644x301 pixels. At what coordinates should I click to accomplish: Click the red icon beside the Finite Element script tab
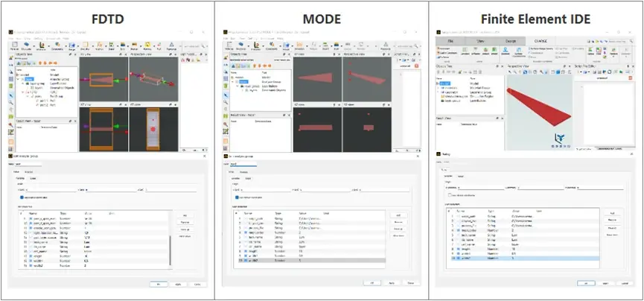click(x=630, y=77)
